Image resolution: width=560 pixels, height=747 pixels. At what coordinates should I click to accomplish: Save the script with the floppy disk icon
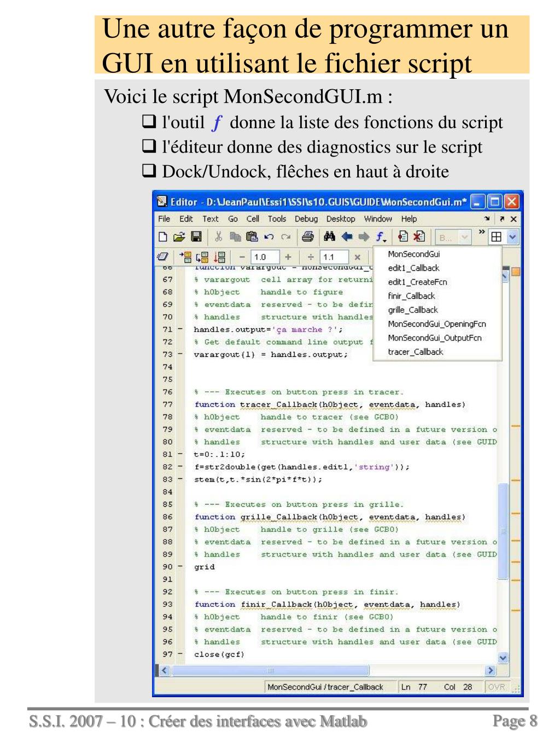[x=196, y=237]
